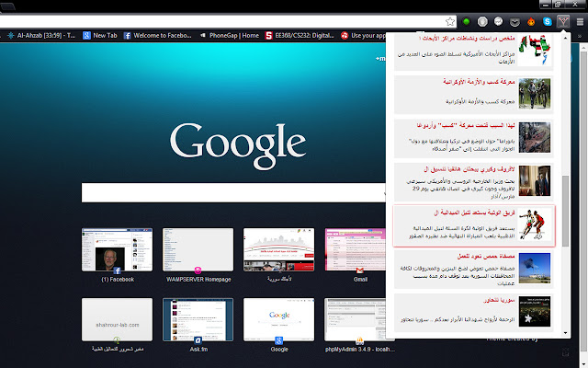Bookmark this page with the star icon
The height and width of the screenshot is (368, 588).
point(450,22)
